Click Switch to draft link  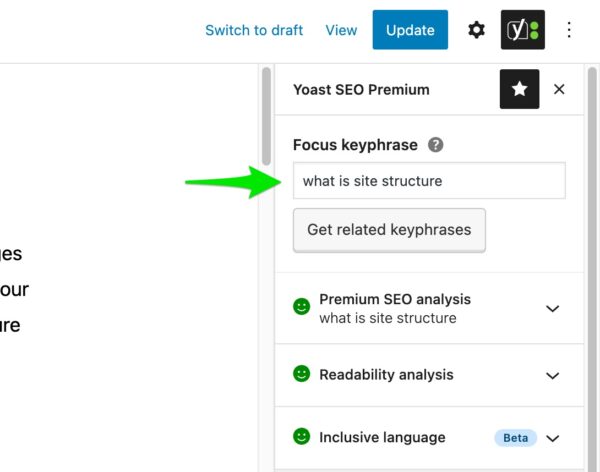(254, 30)
